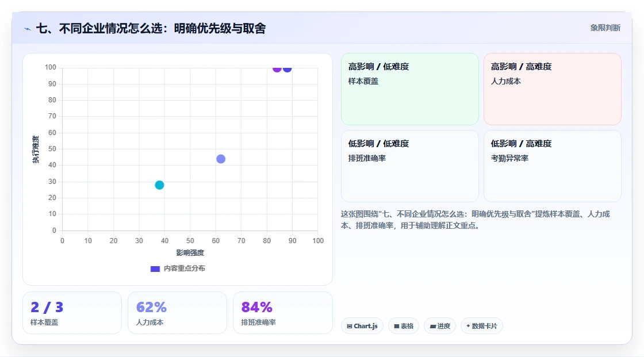The image size is (644, 357).
Task: Click the 影响强度 x-axis title
Action: (190, 252)
